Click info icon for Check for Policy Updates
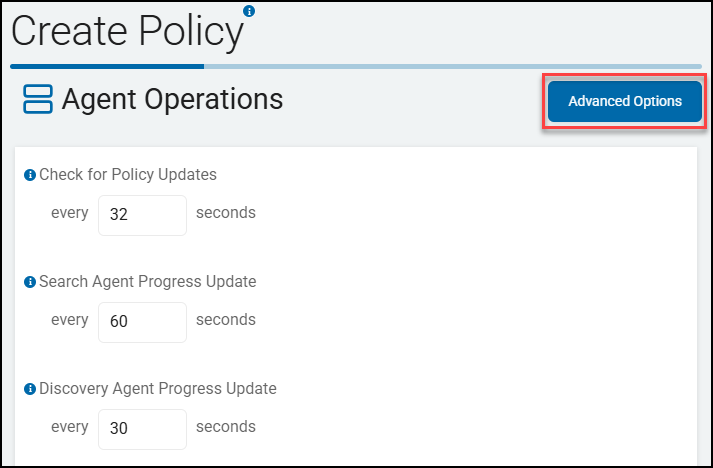Screen dimensions: 713x468 30,175
